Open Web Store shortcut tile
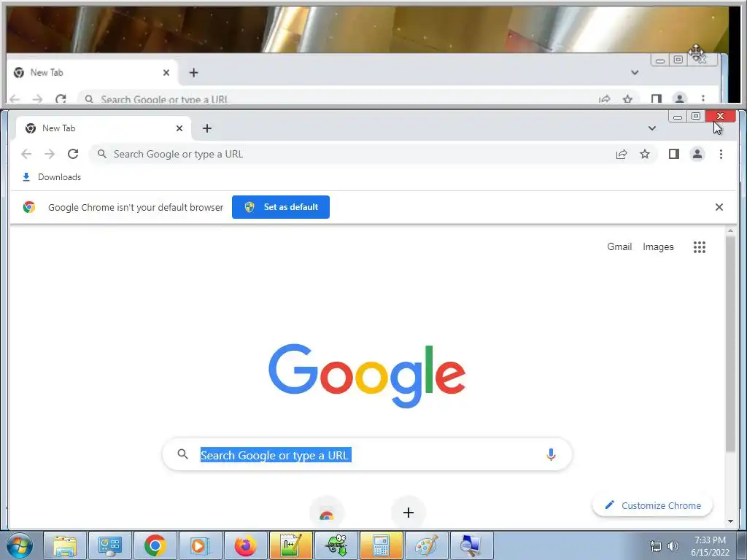Viewport: 747px width, 560px height. (326, 513)
